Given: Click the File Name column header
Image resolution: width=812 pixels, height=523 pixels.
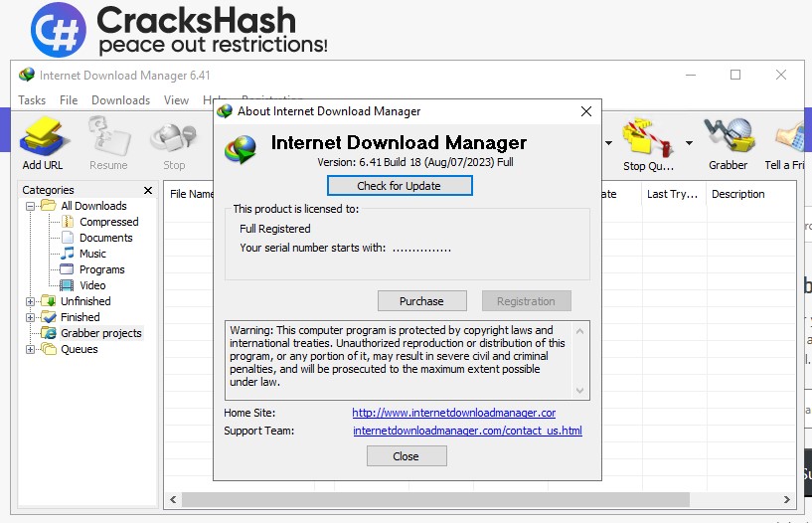Looking at the screenshot, I should pyautogui.click(x=192, y=194).
